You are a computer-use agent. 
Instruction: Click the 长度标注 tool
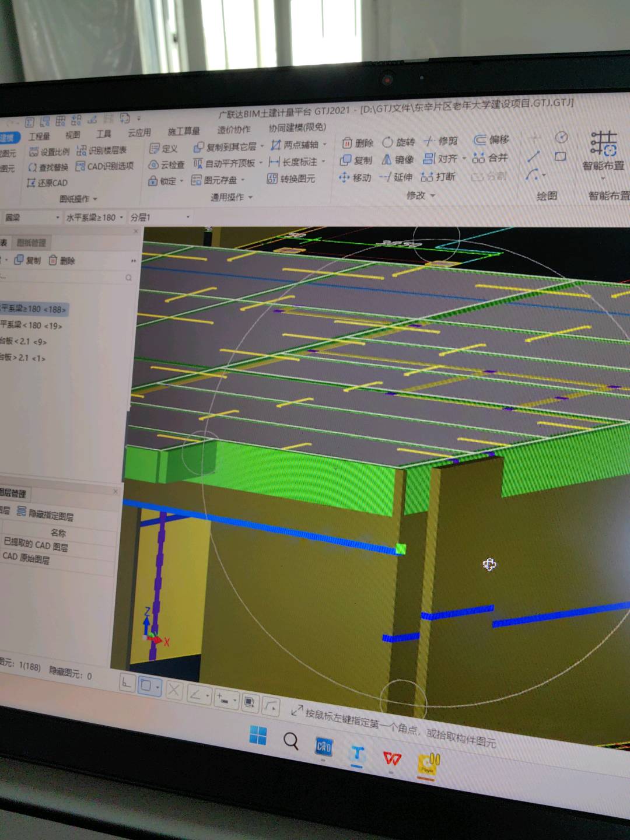pyautogui.click(x=293, y=162)
